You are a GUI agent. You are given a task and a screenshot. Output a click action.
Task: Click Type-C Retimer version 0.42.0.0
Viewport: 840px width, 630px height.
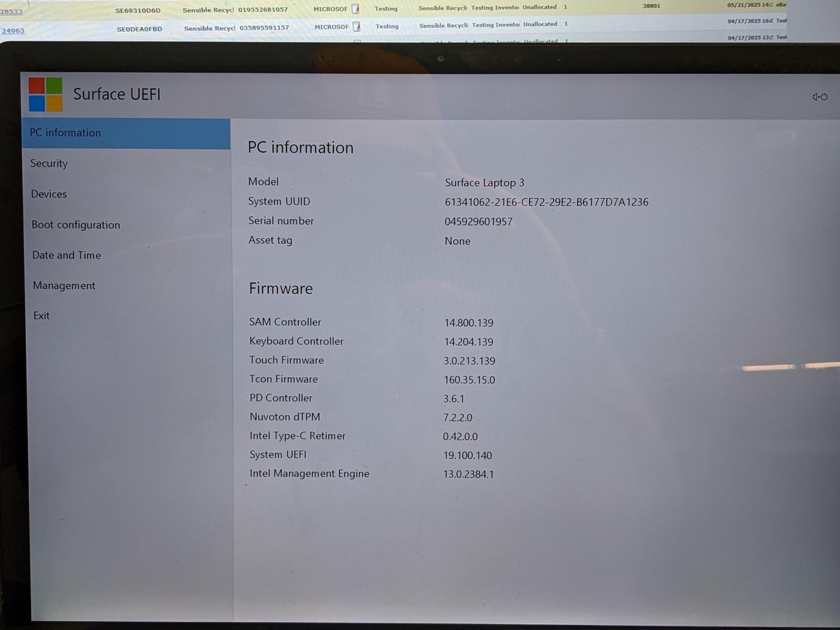coord(460,436)
